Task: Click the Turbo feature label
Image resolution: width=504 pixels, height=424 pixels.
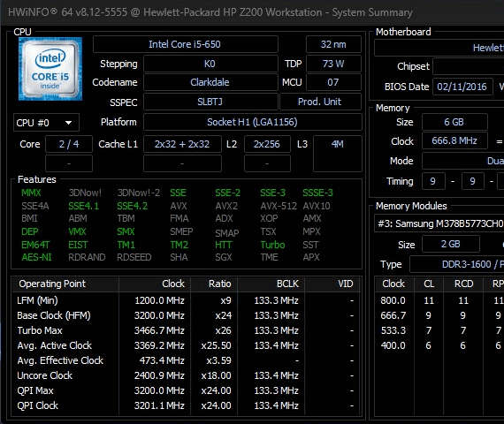Action: (272, 245)
